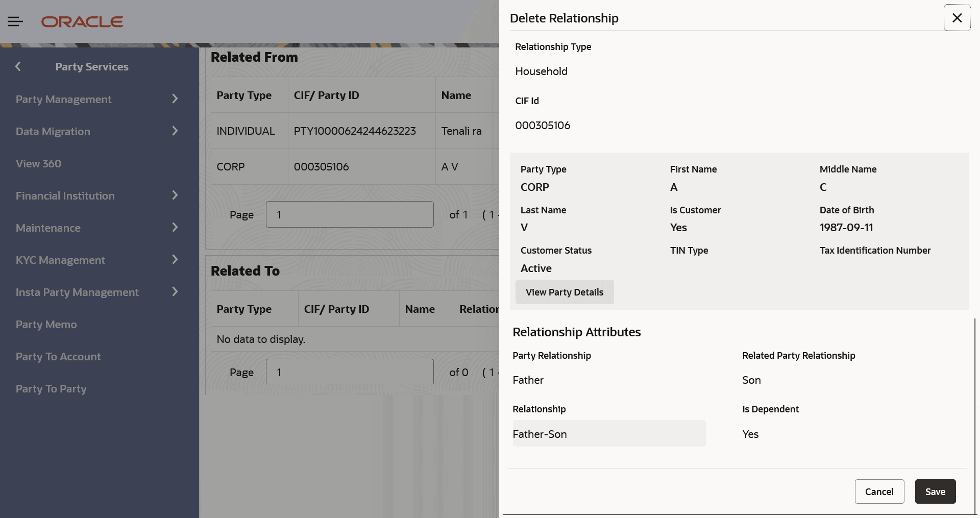Open Party Memo menu item

coord(46,325)
